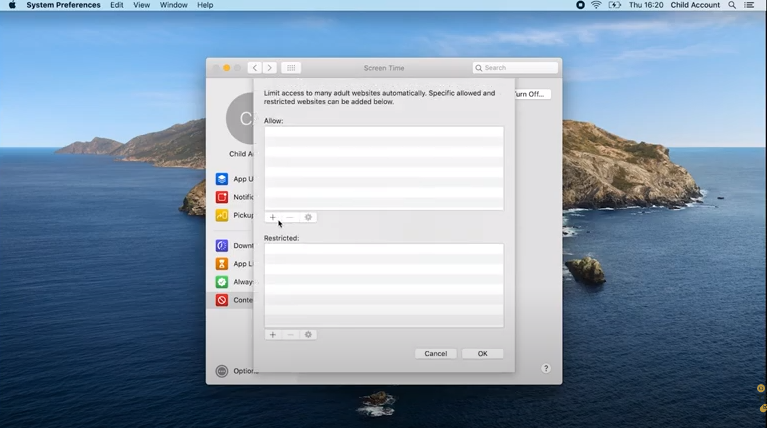Select the Notifications sidebar icon
The image size is (767, 428).
coord(222,197)
